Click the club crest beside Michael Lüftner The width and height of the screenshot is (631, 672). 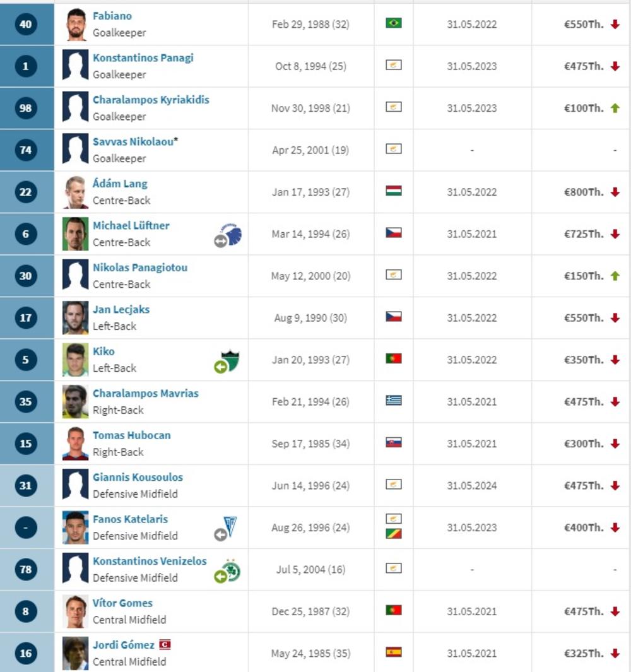[x=231, y=235]
